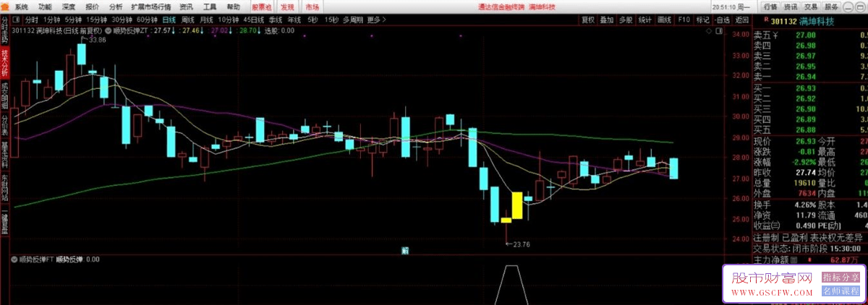Click the 发现 button
This screenshot has width=868, height=305.
tap(287, 6)
